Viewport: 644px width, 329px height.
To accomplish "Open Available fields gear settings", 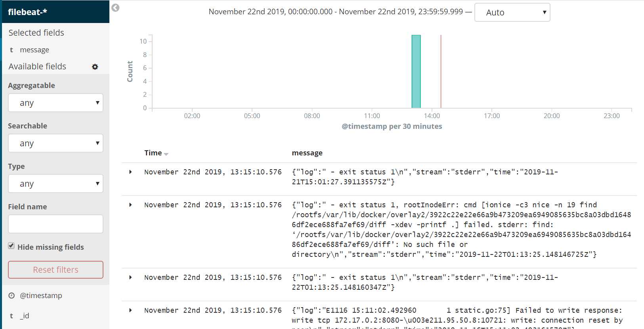I will tap(95, 67).
